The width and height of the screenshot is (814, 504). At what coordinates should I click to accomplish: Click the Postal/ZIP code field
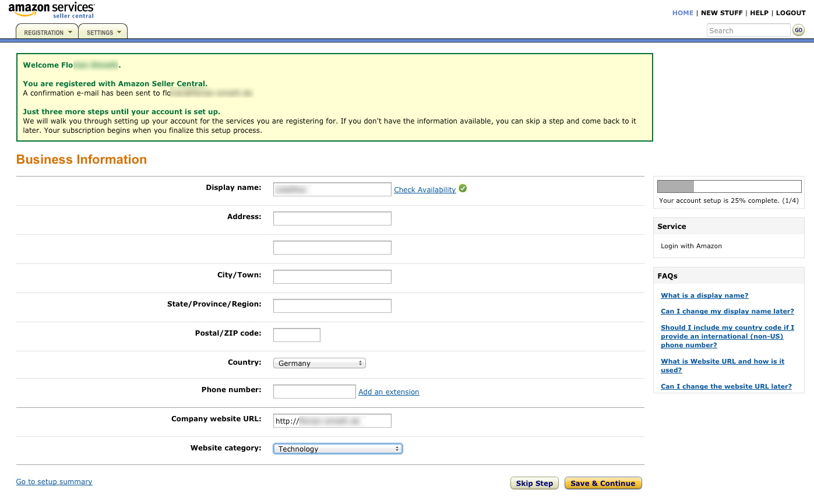pos(297,335)
